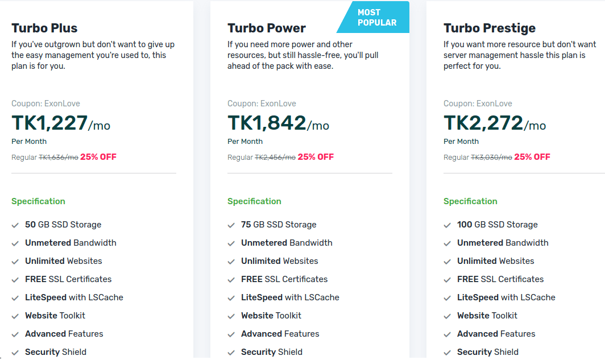Viewport: 605px width, 364px height.
Task: Click the checkmark next to Unmetered Bandwidth on Turbo Plus
Action: pos(15,243)
